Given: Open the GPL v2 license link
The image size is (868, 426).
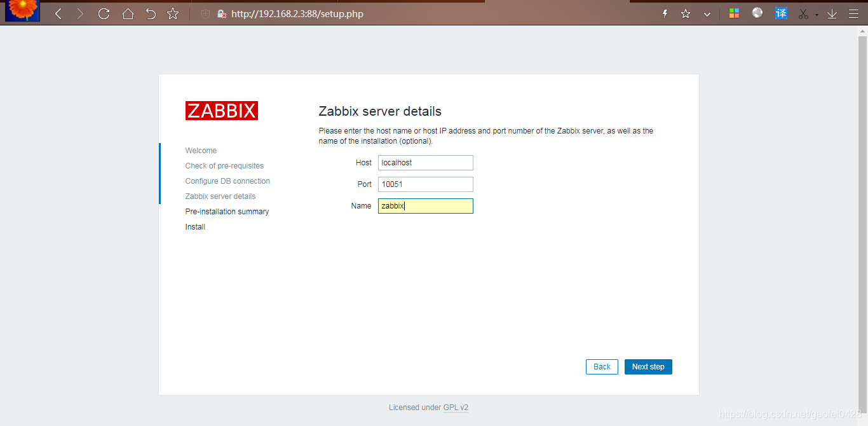Looking at the screenshot, I should tap(456, 407).
